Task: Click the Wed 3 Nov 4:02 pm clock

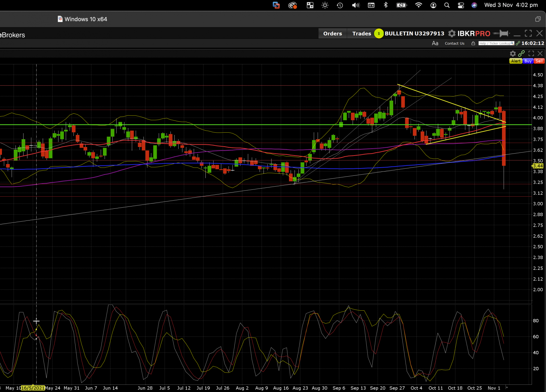Action: click(511, 5)
